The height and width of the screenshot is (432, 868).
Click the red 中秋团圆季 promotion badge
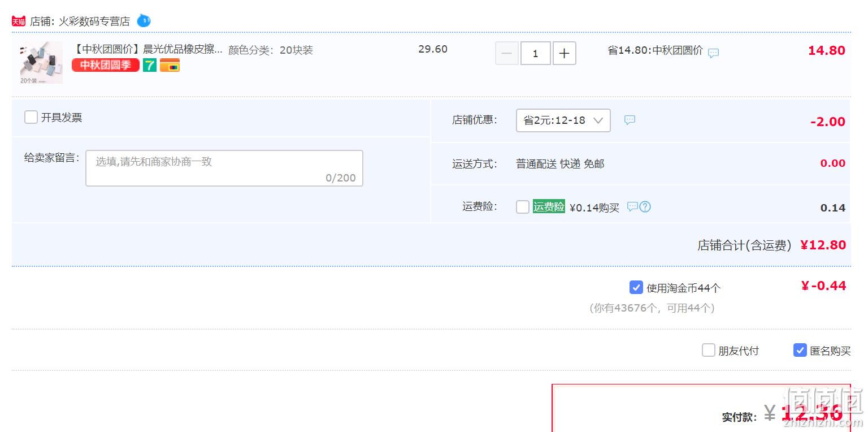(x=106, y=65)
